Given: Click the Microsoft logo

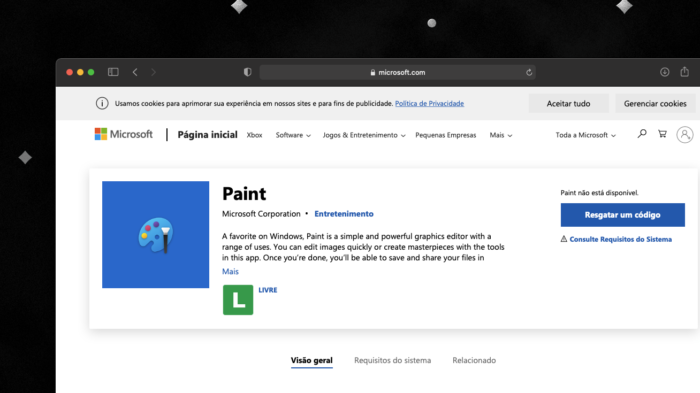Looking at the screenshot, I should [124, 134].
